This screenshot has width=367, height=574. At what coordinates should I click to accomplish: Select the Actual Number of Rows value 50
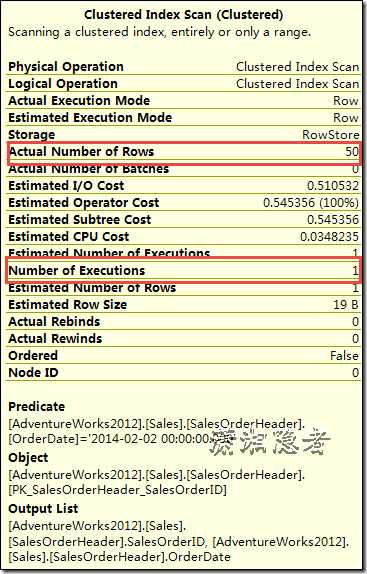click(x=352, y=152)
